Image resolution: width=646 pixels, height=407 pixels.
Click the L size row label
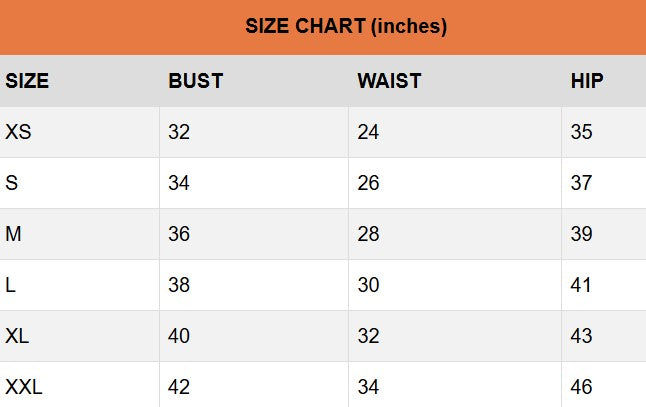[x=11, y=285]
